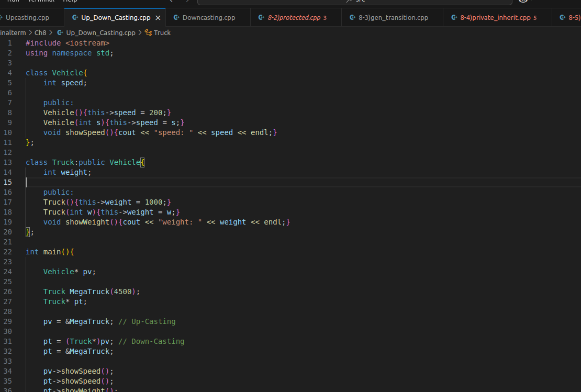Click the C++ file icon in the breadcrumb
Screen dimensions: 581x392
pyautogui.click(x=60, y=32)
